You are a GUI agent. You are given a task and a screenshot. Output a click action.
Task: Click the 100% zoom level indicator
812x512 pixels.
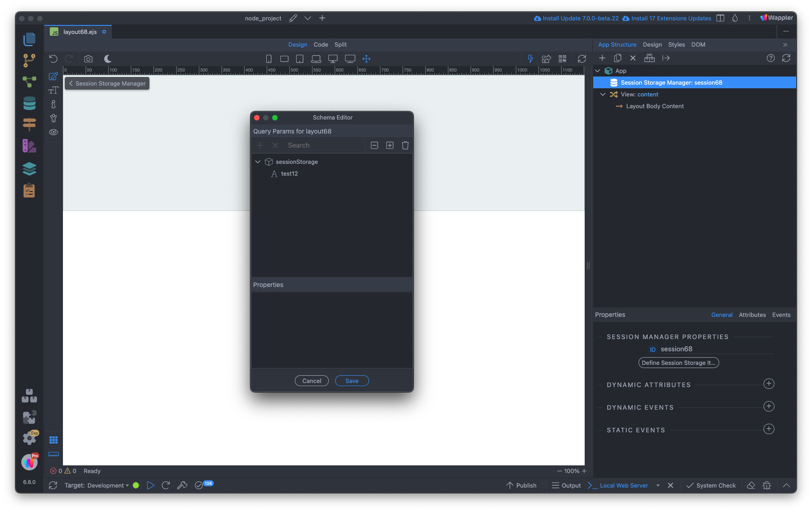(x=572, y=471)
